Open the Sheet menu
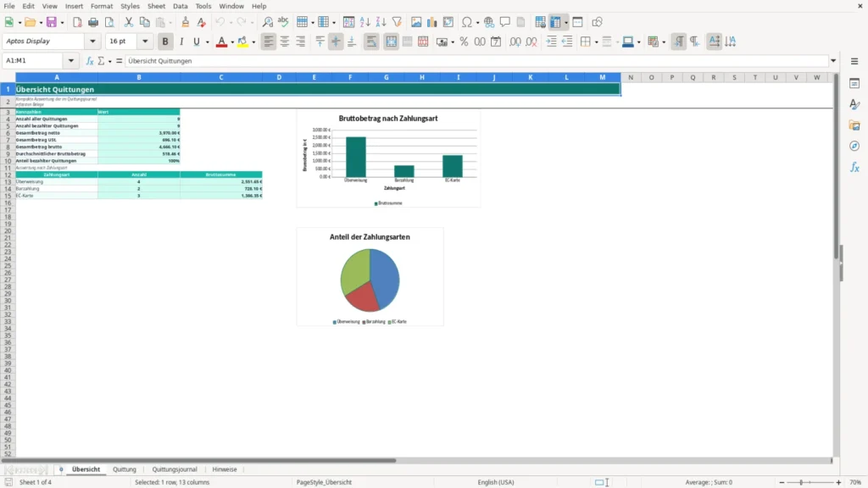The width and height of the screenshot is (868, 488). 156,6
